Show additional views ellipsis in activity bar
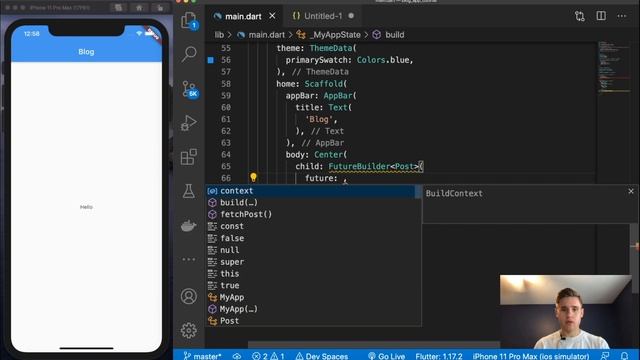Image resolution: width=640 pixels, height=360 pixels. coord(189,259)
